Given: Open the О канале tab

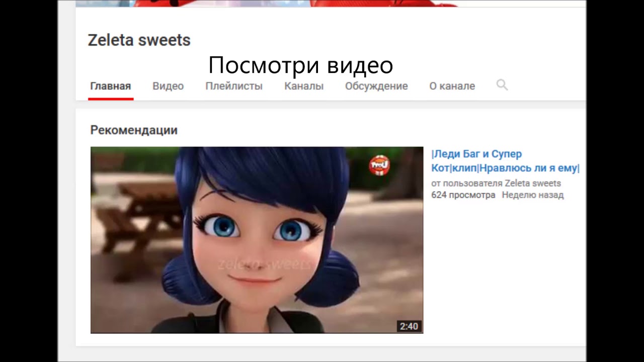Looking at the screenshot, I should click(x=452, y=86).
